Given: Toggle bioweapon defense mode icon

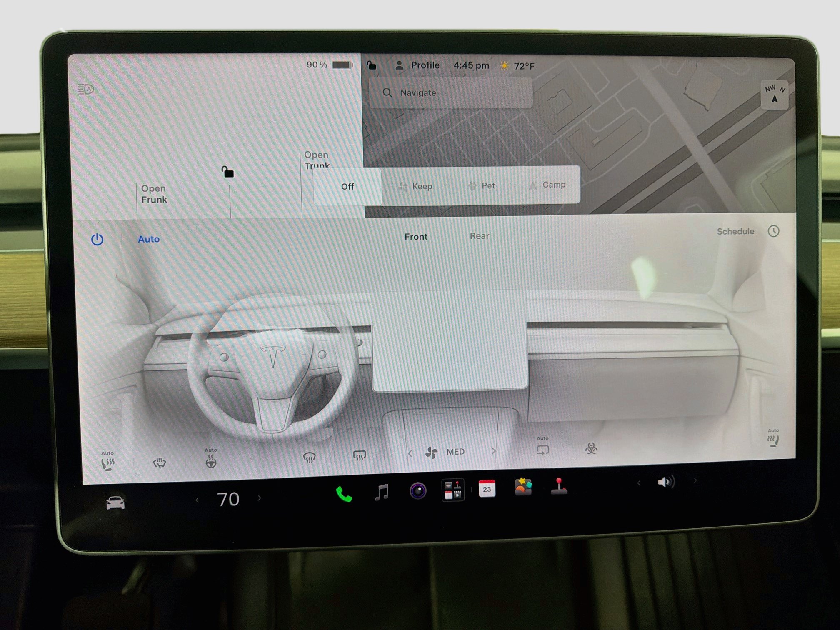Looking at the screenshot, I should pyautogui.click(x=591, y=448).
